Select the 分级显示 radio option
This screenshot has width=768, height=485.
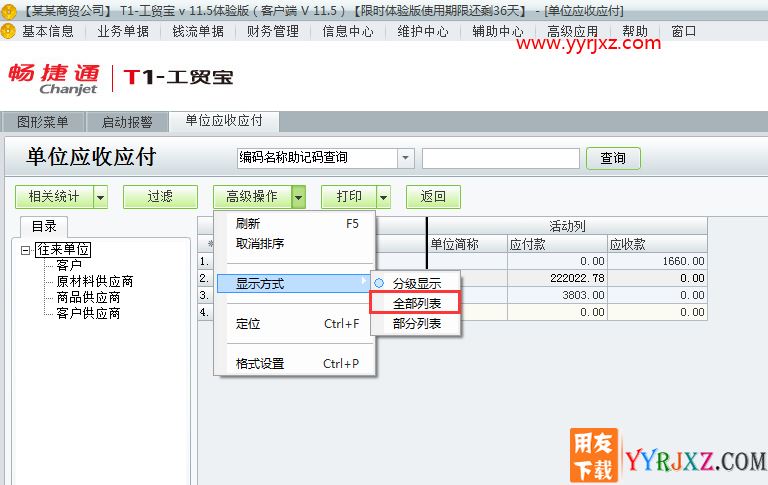click(x=415, y=284)
